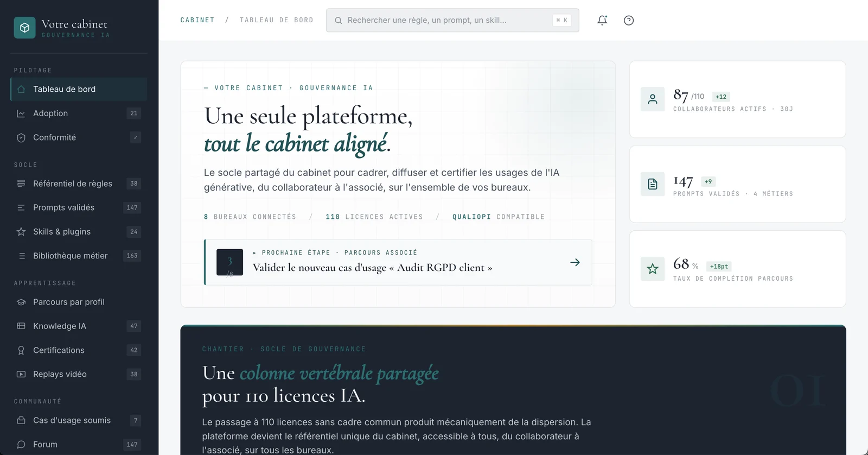Click the 24 badge beside Skills & plugins
This screenshot has width=868, height=455.
134,232
